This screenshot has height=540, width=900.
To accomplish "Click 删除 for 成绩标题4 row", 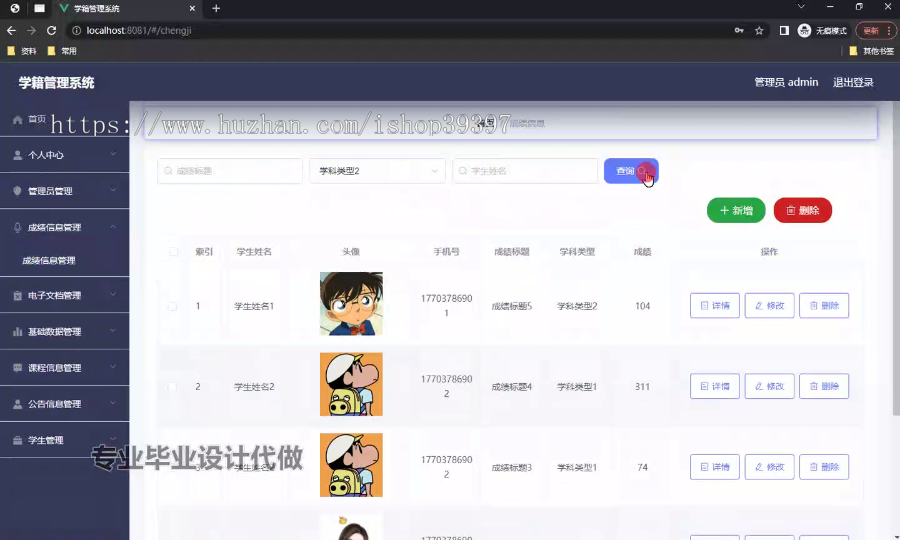I will [x=824, y=386].
